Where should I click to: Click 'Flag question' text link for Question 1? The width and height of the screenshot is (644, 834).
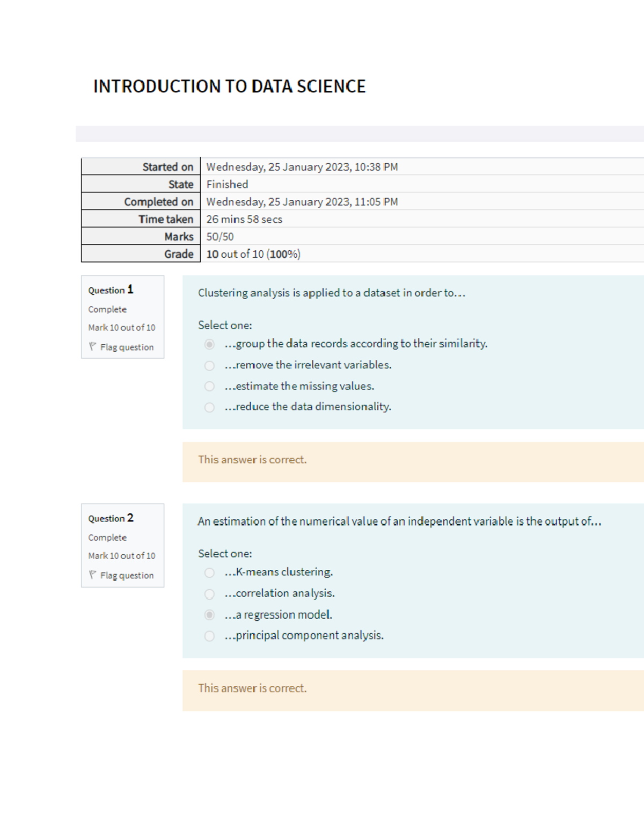click(127, 347)
